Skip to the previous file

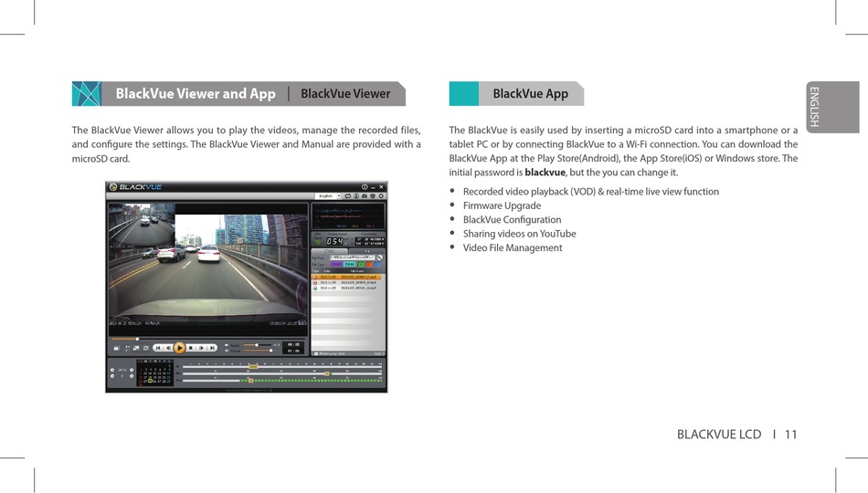[x=158, y=348]
